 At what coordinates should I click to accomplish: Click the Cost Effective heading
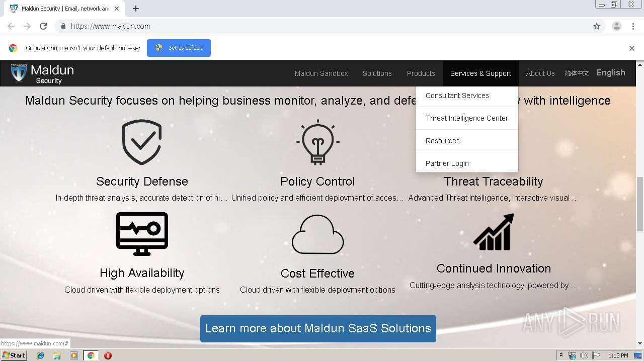(x=317, y=274)
